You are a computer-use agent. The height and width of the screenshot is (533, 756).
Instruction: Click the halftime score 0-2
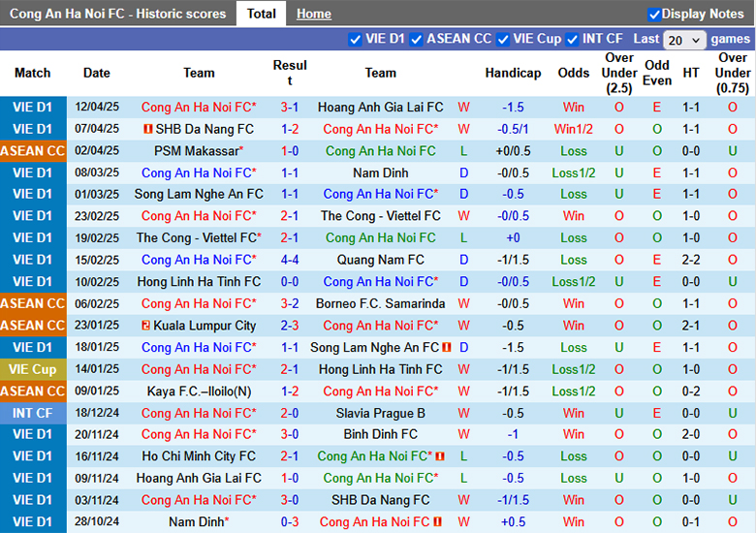(691, 392)
